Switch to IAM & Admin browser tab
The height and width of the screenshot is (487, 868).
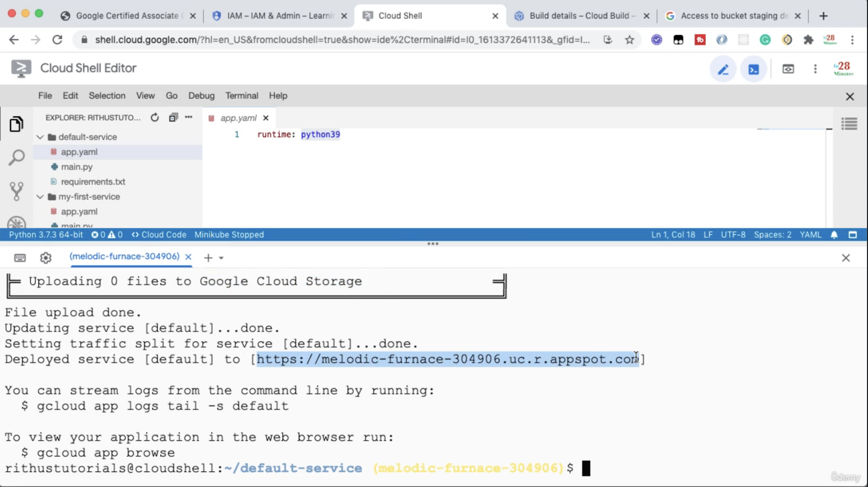pyautogui.click(x=280, y=16)
